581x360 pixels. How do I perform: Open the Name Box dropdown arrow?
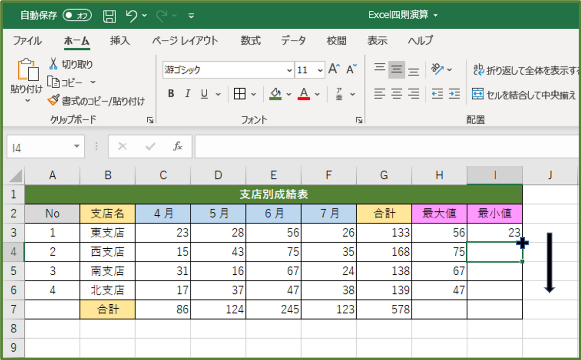click(x=77, y=147)
